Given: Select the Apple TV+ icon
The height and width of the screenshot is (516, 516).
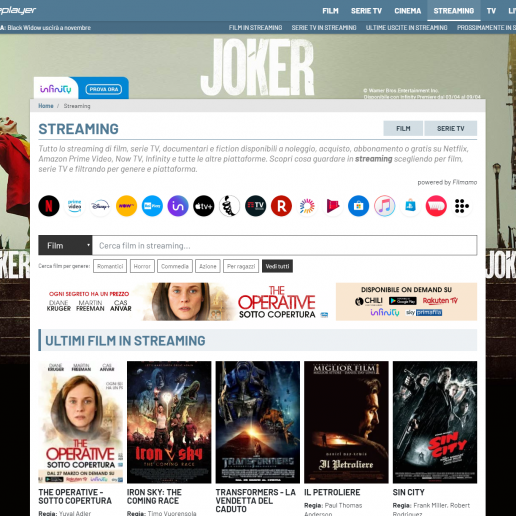Looking at the screenshot, I should point(204,206).
